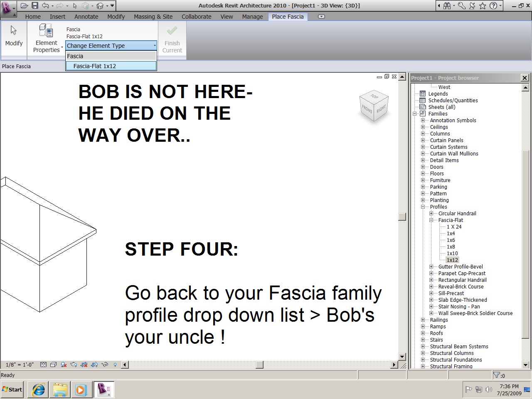Open the Communication Center satellite dish icon
532x399 pixels.
472,6
